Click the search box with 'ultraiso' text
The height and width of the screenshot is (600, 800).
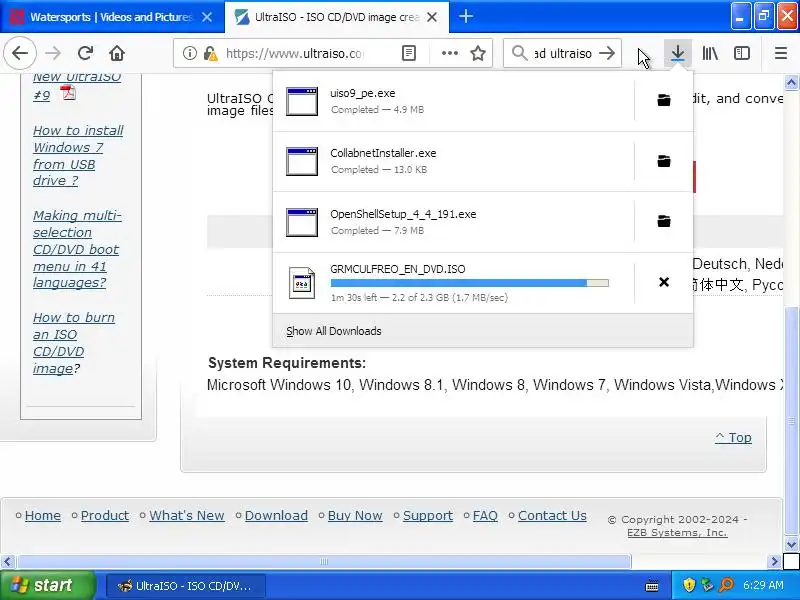(563, 53)
